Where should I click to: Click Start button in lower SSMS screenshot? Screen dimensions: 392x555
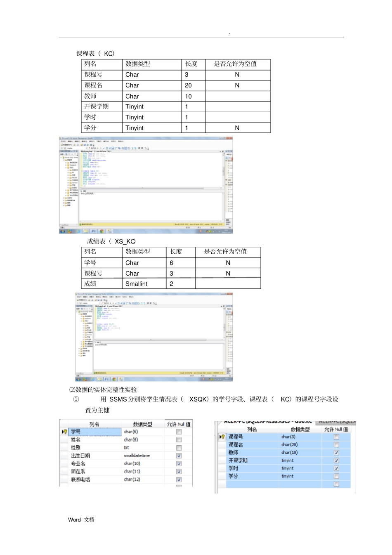[x=78, y=379]
